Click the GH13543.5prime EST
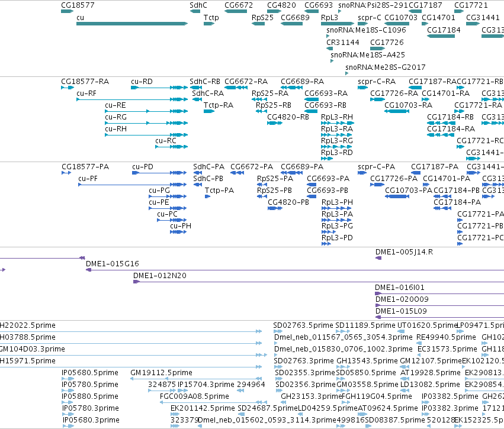504x429 pixels. 343,367
